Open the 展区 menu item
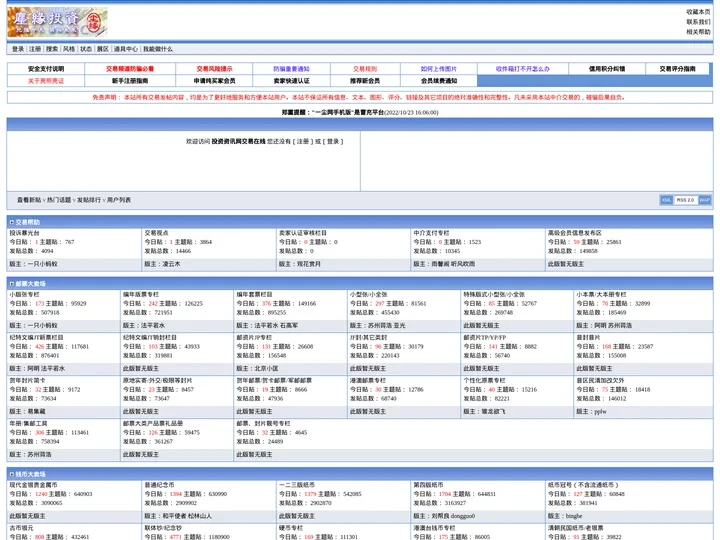 pos(103,49)
